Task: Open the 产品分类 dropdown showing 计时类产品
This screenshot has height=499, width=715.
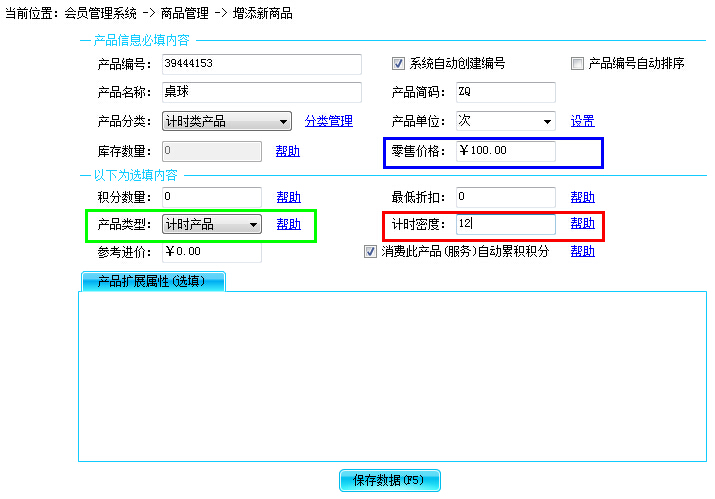Action: [x=226, y=122]
